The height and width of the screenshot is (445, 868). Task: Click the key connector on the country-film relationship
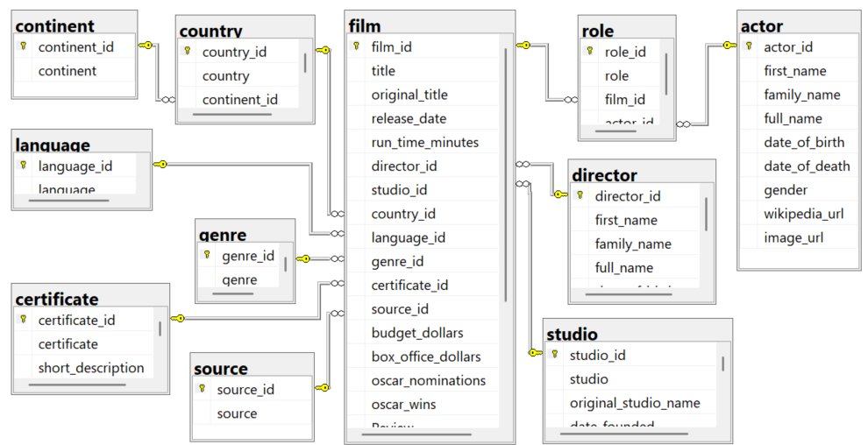pos(323,50)
